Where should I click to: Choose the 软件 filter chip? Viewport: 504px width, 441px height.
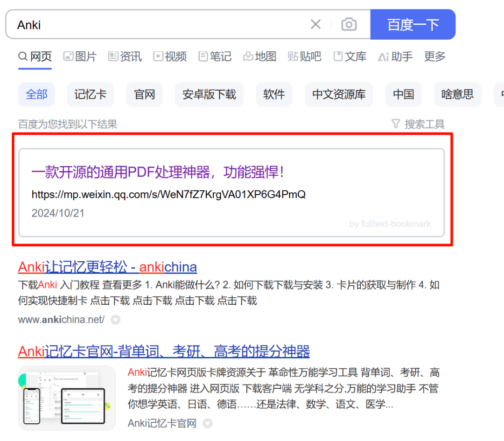pyautogui.click(x=274, y=94)
